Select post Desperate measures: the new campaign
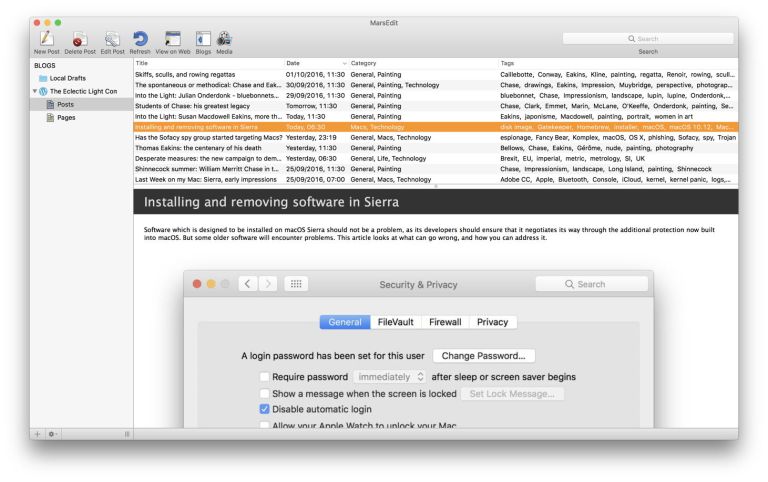 [x=208, y=159]
